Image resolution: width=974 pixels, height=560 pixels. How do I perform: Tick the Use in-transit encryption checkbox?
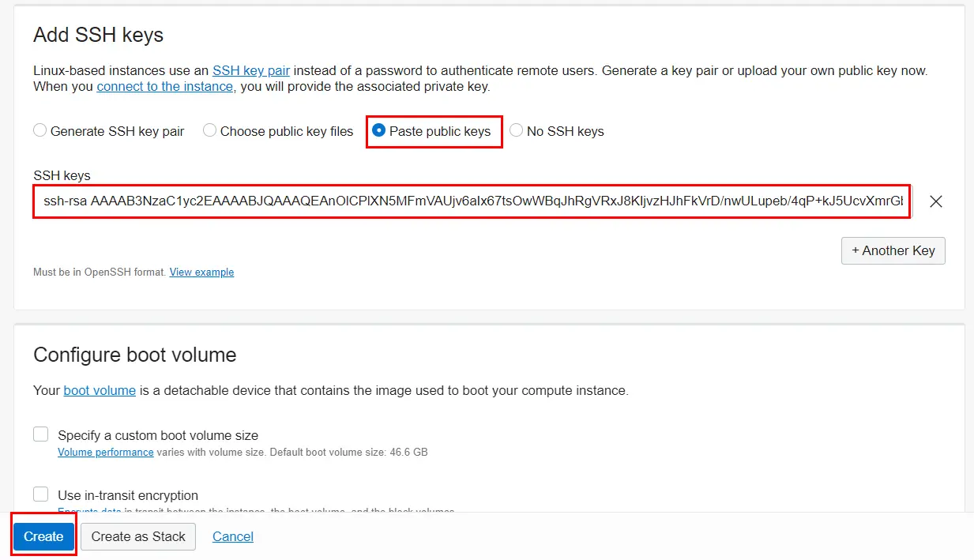pyautogui.click(x=41, y=494)
